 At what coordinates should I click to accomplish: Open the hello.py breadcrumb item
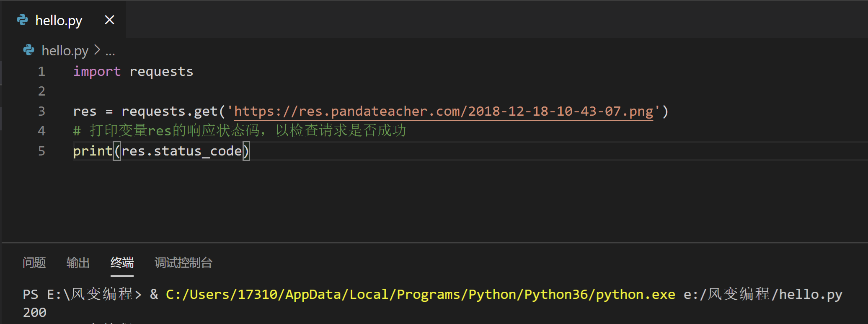(65, 51)
